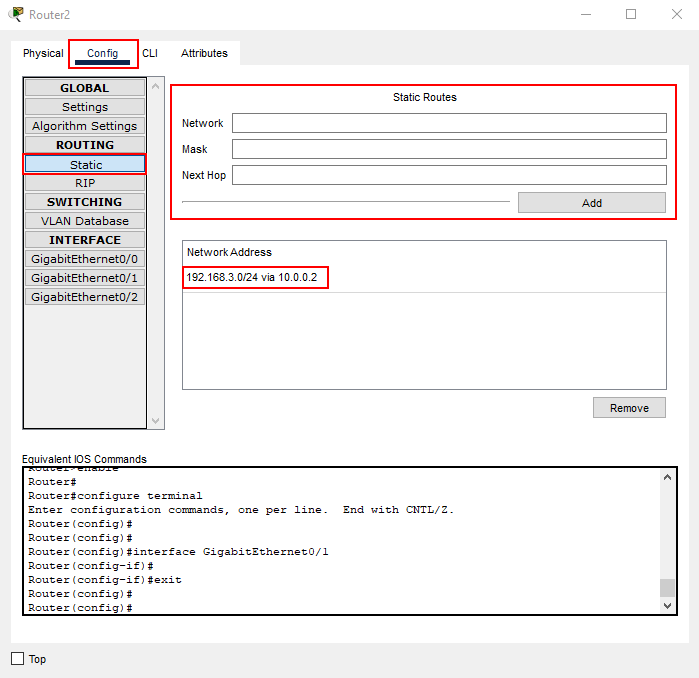
Task: Add the static route
Action: pos(592,203)
